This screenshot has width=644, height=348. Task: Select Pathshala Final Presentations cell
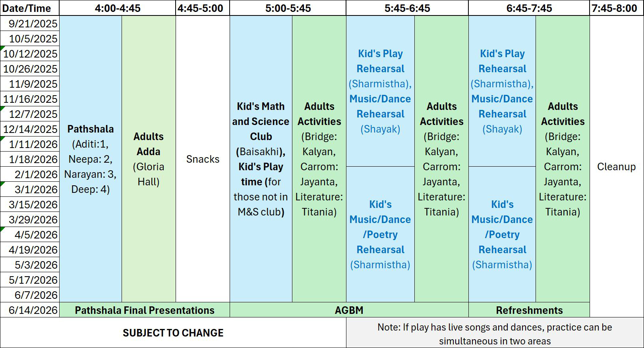pos(145,310)
